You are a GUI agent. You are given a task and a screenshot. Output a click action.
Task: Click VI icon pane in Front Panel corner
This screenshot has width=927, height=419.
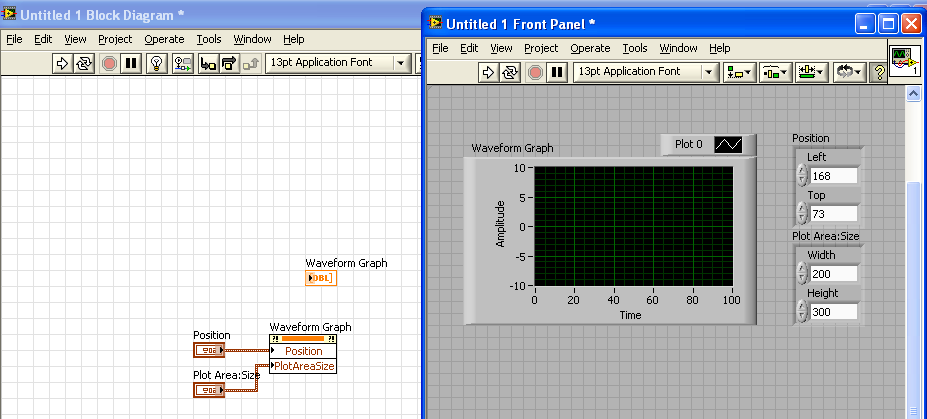[905, 61]
